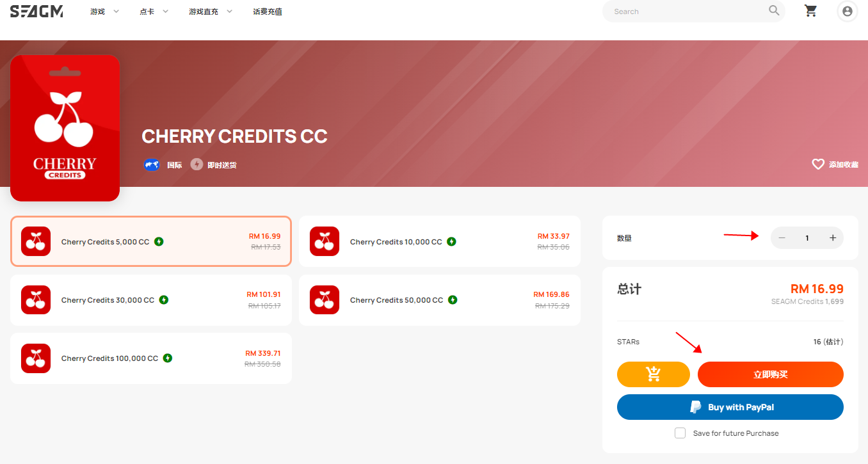
Task: Click the 国际 region label
Action: click(175, 164)
